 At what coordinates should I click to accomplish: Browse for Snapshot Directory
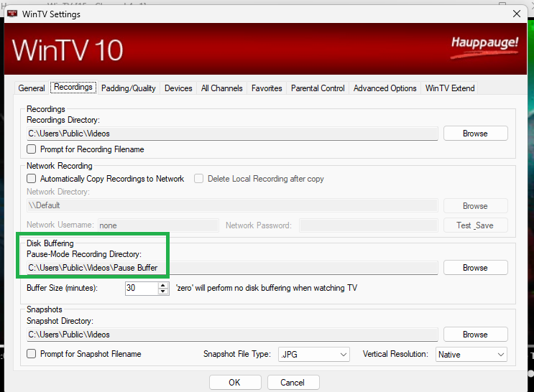(x=475, y=335)
